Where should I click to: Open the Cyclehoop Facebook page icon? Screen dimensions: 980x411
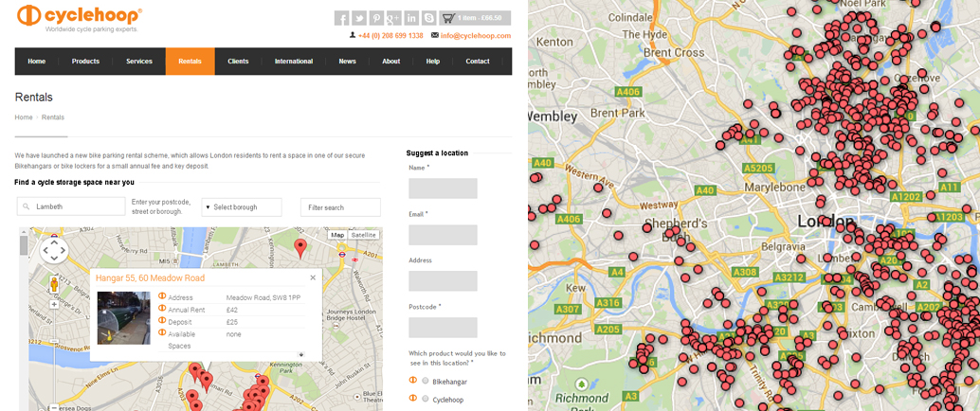coord(341,18)
